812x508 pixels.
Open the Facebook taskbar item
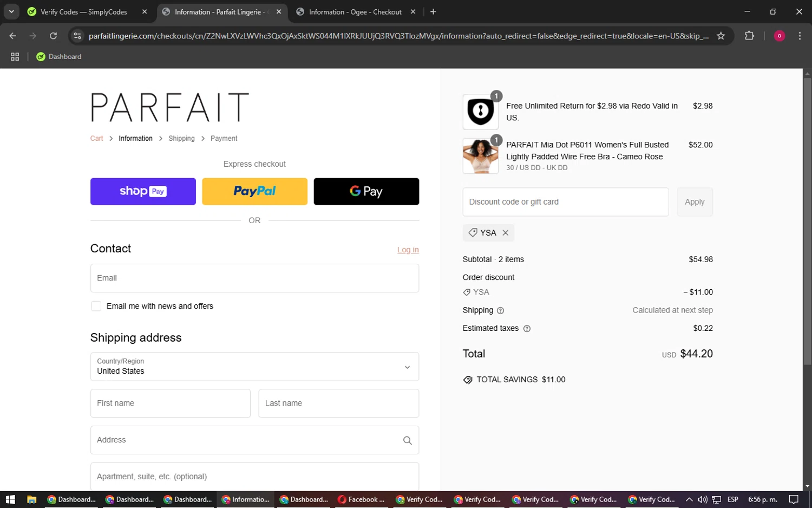[x=361, y=499]
